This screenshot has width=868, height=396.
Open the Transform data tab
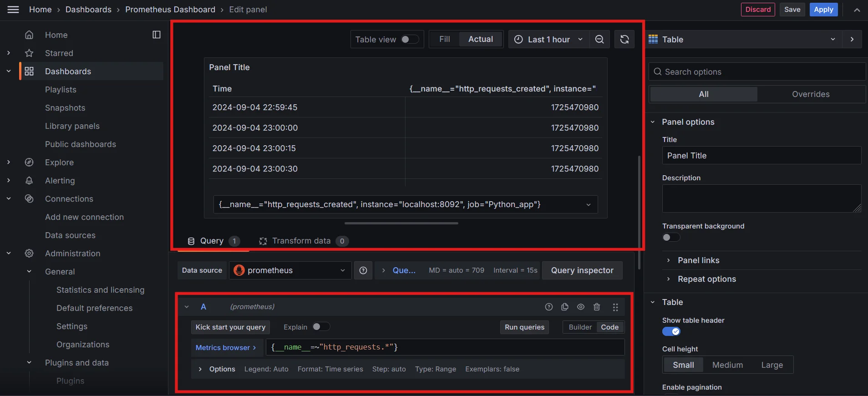click(x=304, y=241)
